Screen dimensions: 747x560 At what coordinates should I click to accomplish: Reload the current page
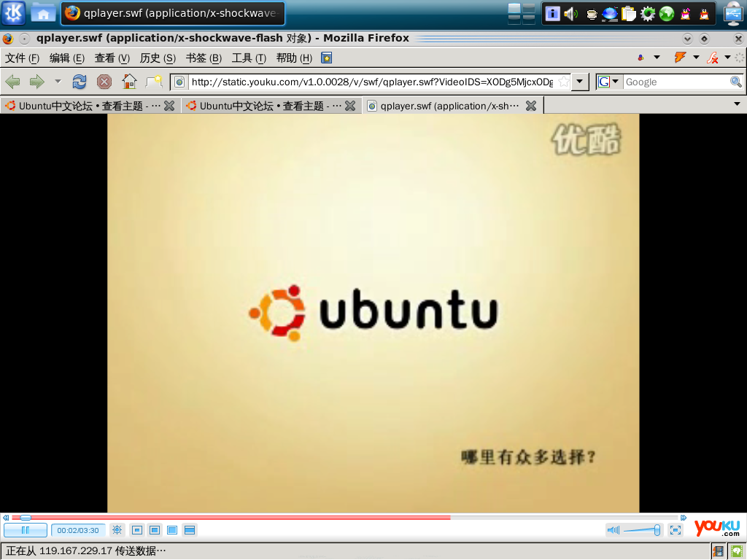(x=80, y=82)
